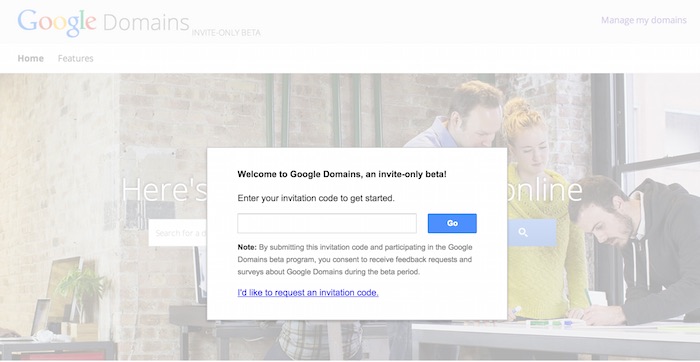Switch to the Home tab

pos(31,58)
